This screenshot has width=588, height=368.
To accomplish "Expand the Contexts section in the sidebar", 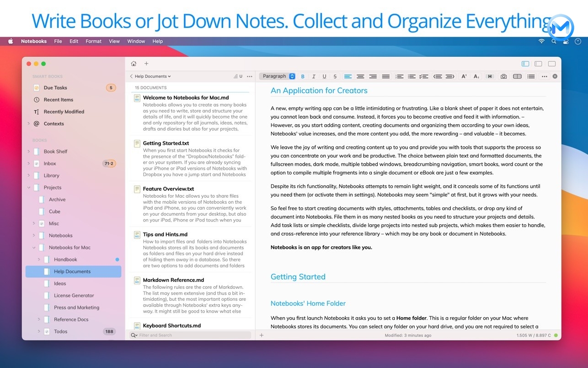I will pos(28,124).
